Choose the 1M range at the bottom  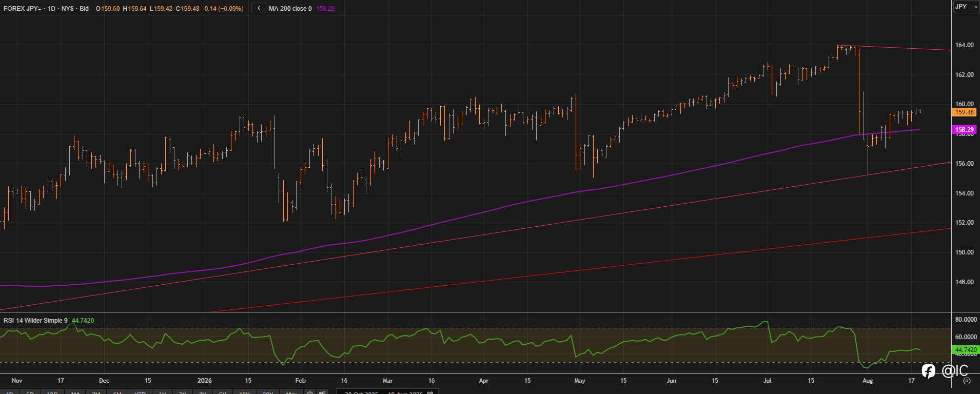(x=75, y=392)
